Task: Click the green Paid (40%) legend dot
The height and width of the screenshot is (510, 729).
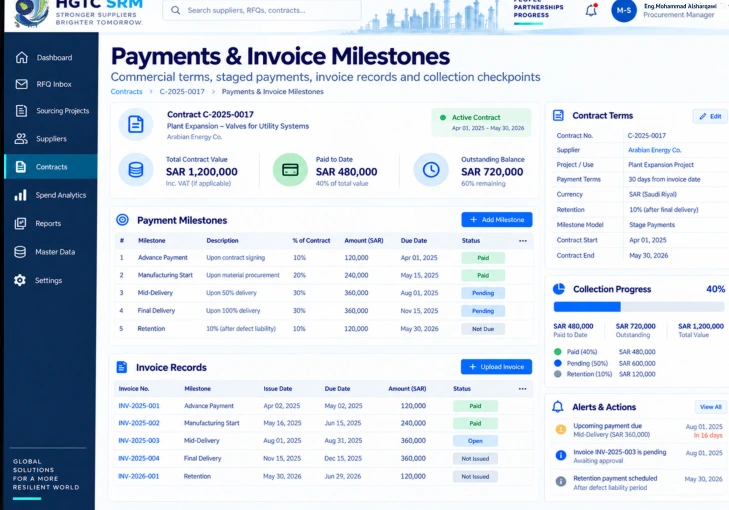Action: pyautogui.click(x=558, y=352)
